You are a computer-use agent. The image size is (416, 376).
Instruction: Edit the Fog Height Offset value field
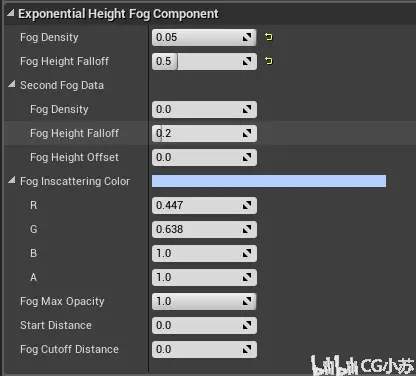point(204,157)
